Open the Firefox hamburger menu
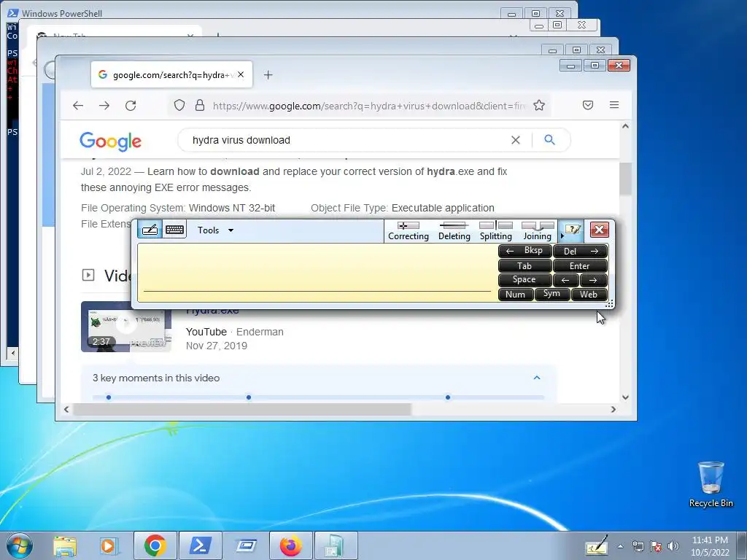The height and width of the screenshot is (560, 747). (x=614, y=105)
